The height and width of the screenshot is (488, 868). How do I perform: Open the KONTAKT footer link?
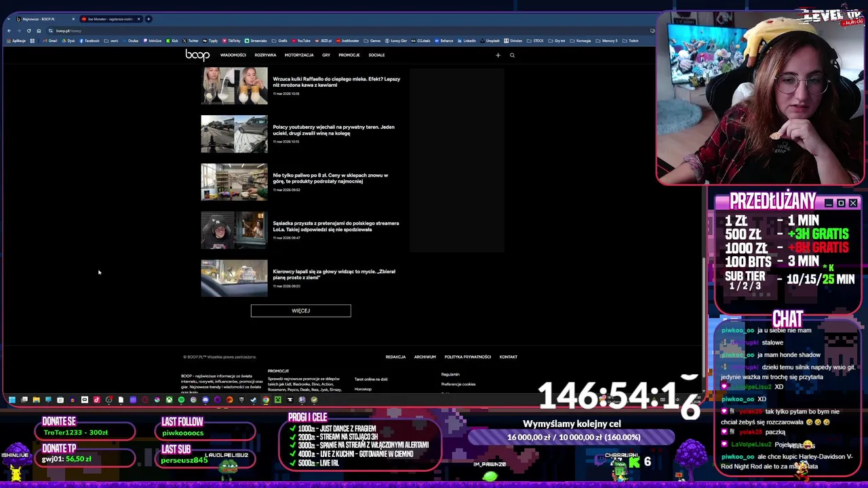[509, 357]
